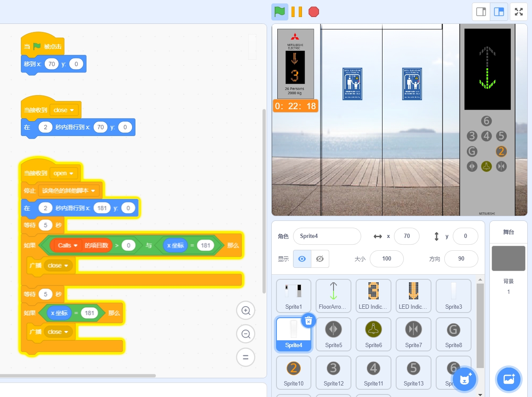Open Calls list dropdown in block

66,245
